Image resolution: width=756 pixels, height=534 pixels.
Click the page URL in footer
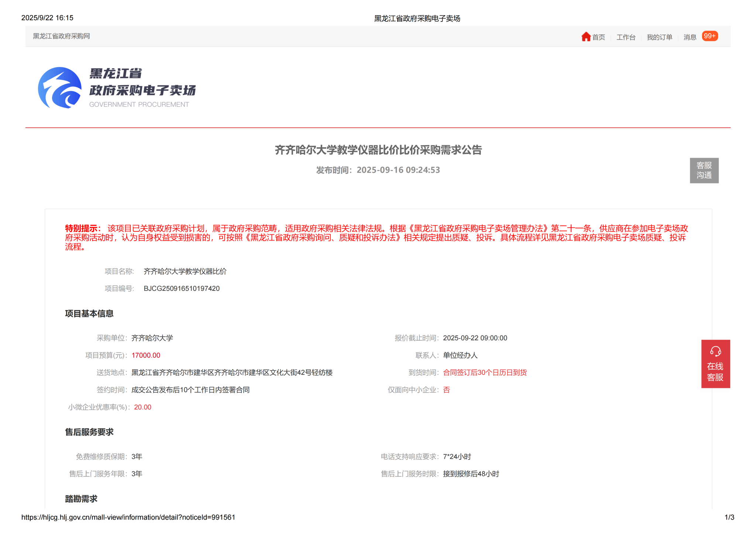point(128,517)
